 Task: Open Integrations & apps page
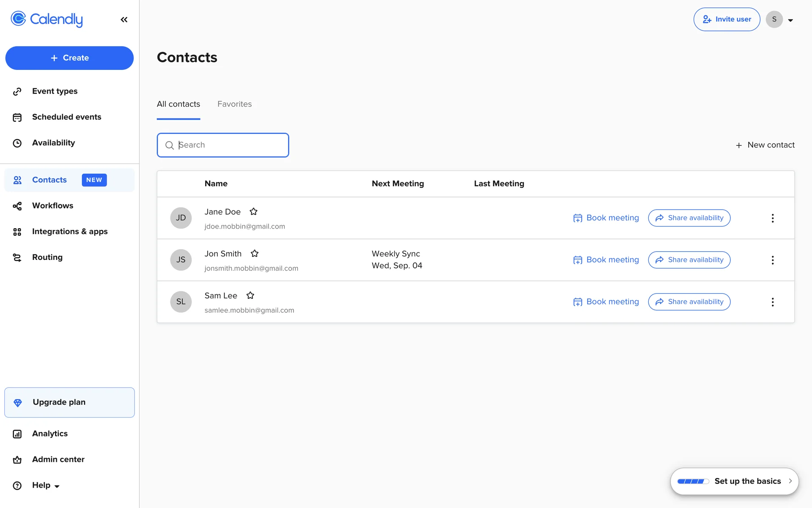(x=70, y=232)
